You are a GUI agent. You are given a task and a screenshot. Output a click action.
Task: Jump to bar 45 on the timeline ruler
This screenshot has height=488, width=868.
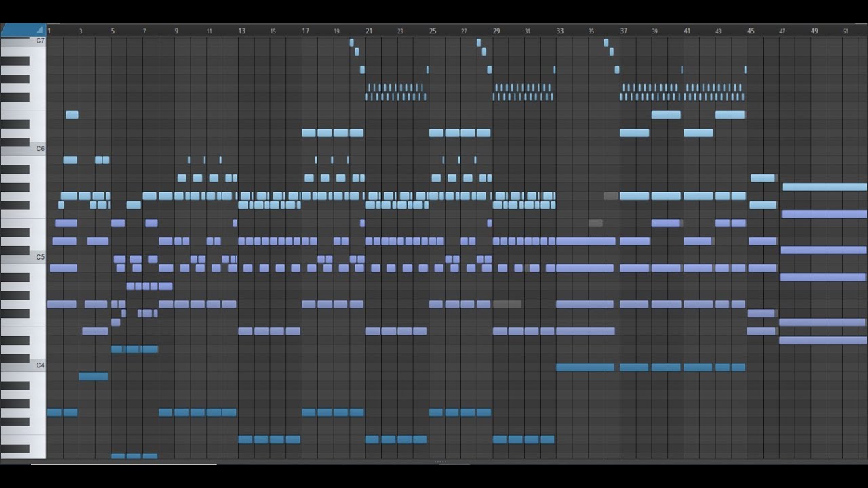coord(751,30)
